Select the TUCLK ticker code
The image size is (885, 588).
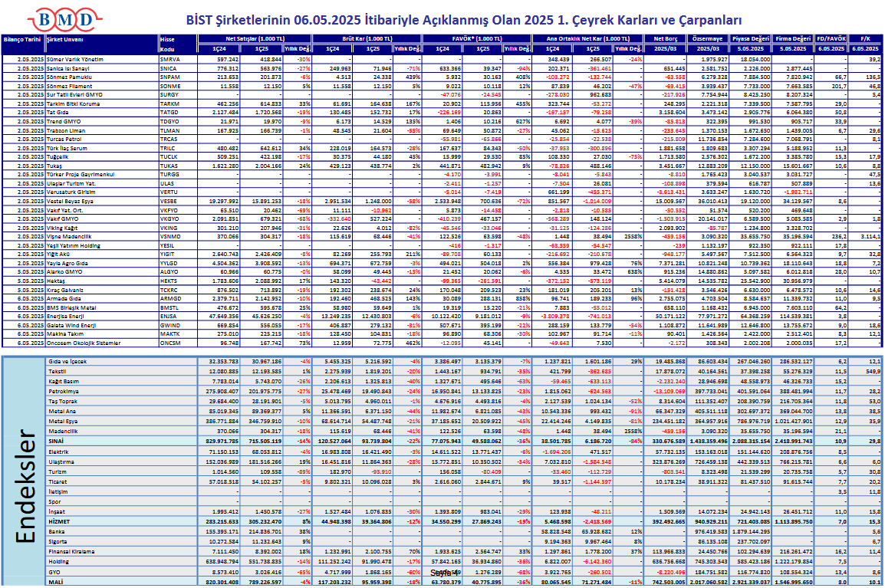[169, 157]
